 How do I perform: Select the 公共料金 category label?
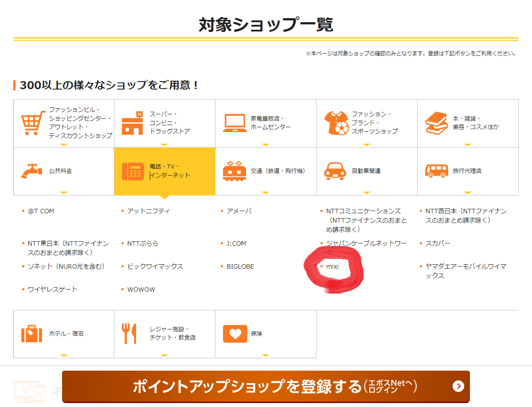pyautogui.click(x=60, y=171)
